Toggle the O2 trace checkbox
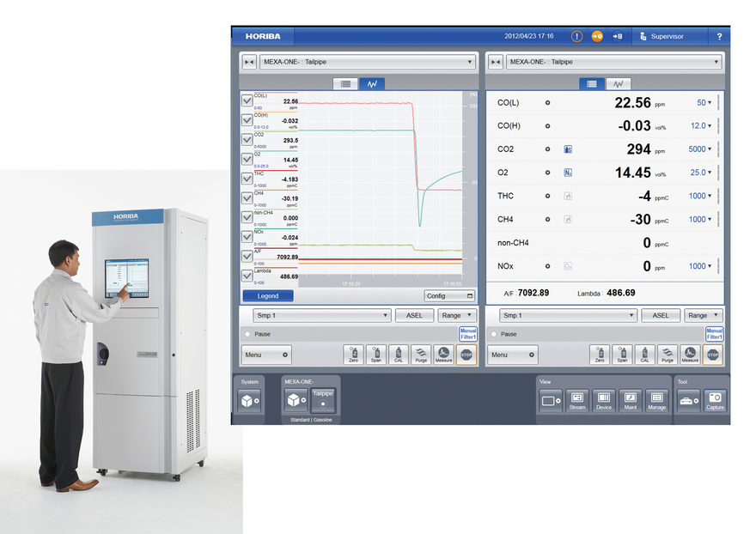The height and width of the screenshot is (534, 756). coord(247,159)
